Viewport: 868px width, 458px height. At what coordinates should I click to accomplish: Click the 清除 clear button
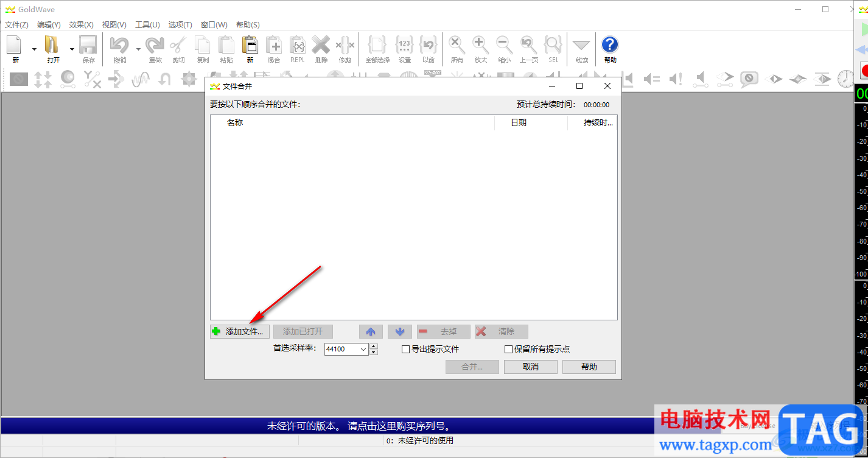502,332
